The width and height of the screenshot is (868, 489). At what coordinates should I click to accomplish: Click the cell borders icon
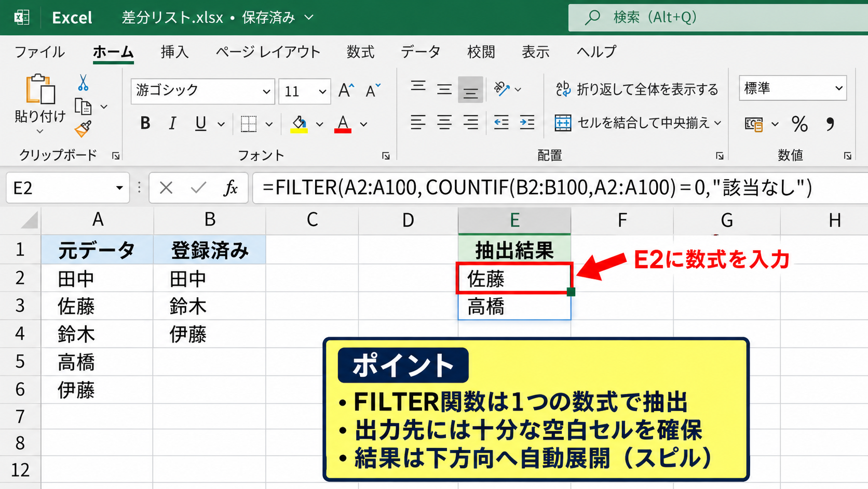pyautogui.click(x=249, y=124)
